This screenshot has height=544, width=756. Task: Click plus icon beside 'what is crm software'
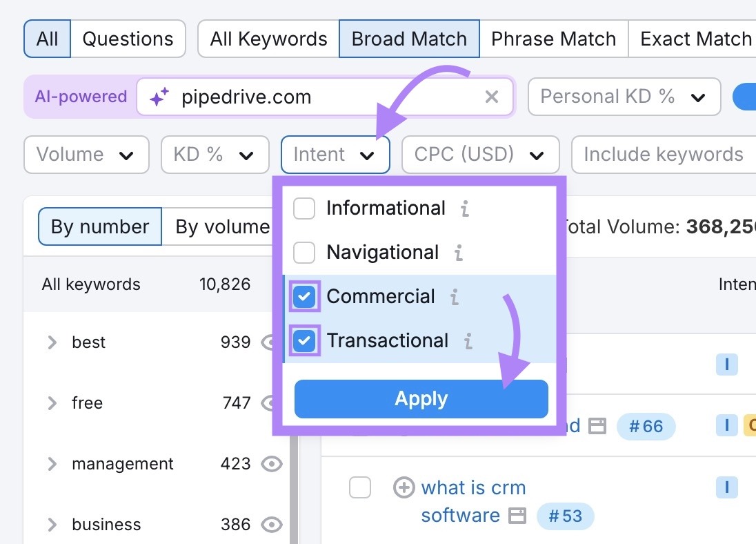pyautogui.click(x=404, y=487)
